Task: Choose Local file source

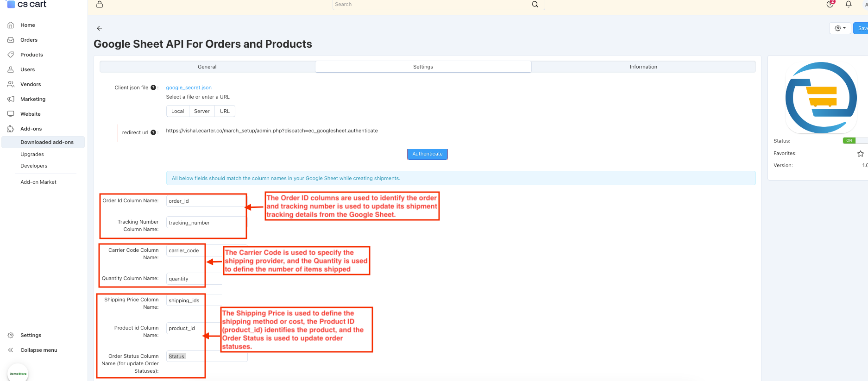Action: point(177,111)
